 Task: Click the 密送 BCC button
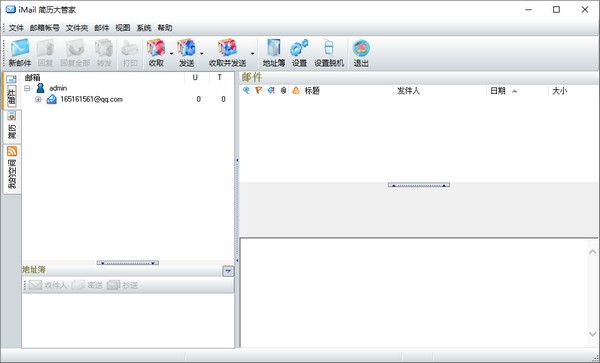coord(87,285)
